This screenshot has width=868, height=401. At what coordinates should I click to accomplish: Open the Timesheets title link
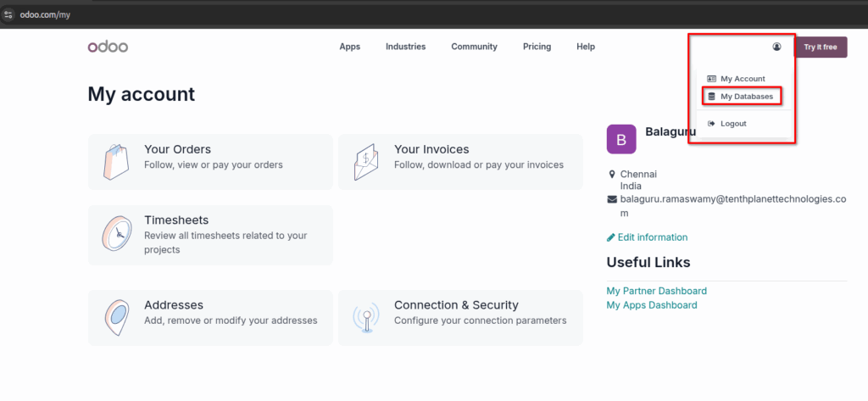pos(176,220)
